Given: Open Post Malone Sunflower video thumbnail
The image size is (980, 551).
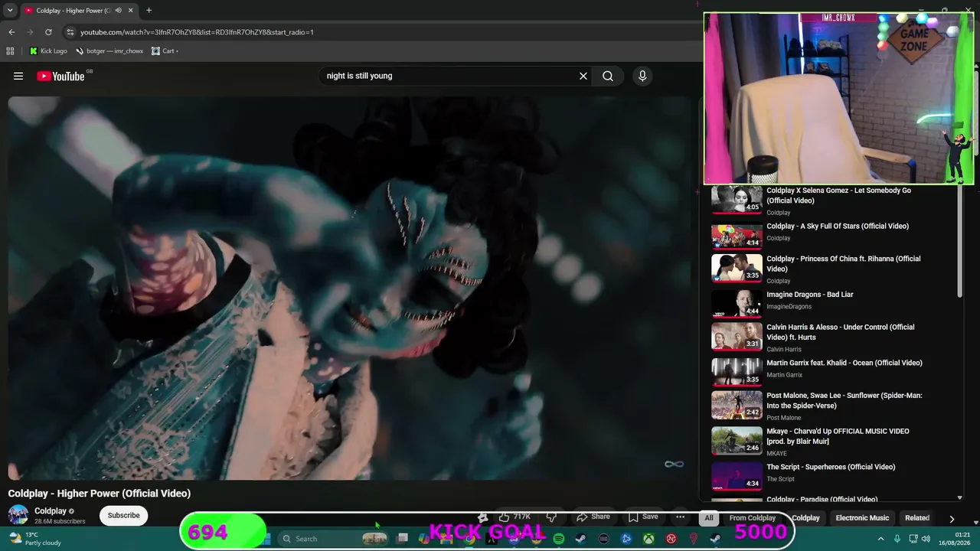Looking at the screenshot, I should click(737, 405).
